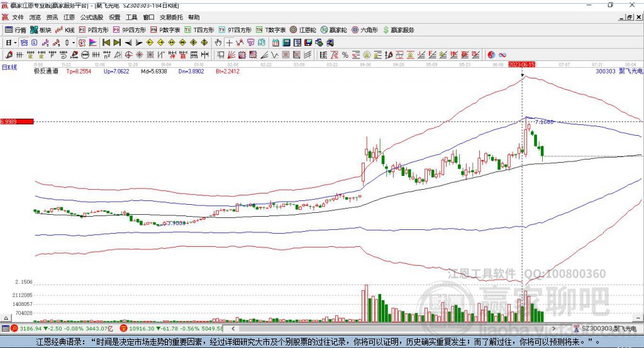Screen dimensions: 644x348
Task: Open the 工具 menu
Action: pyautogui.click(x=131, y=17)
